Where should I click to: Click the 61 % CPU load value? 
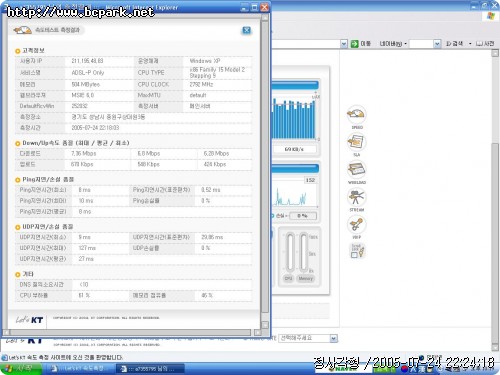pyautogui.click(x=84, y=295)
